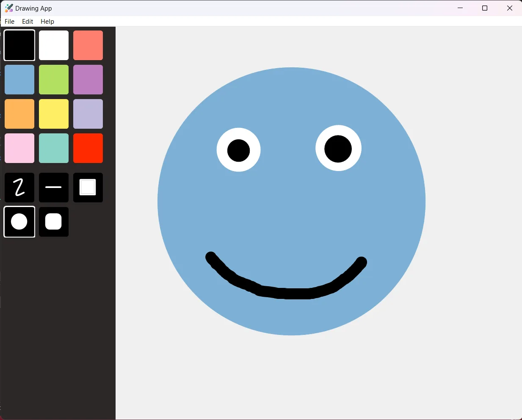The image size is (522, 420).
Task: Choose the bright red color swatch
Action: pos(88,148)
